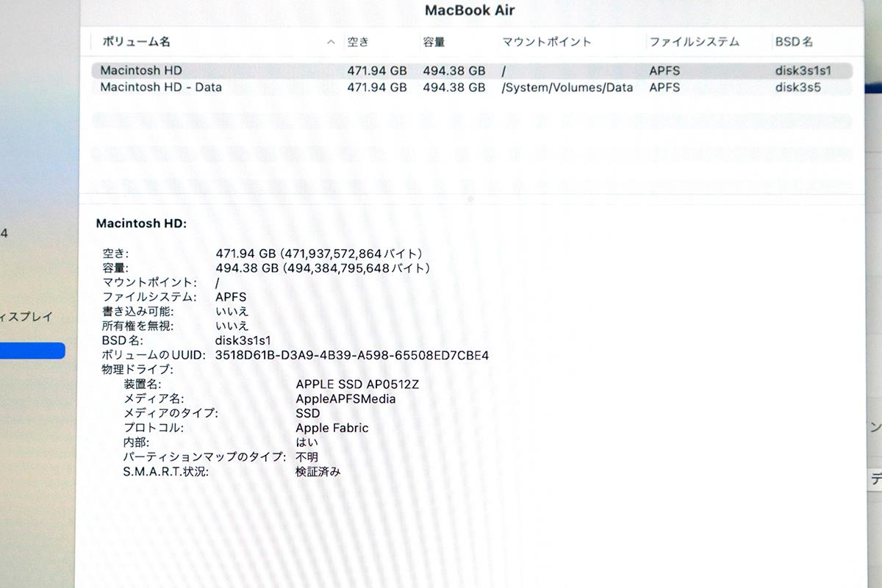Click disk3s1s1 cell in the table's BSD名 column
The width and height of the screenshot is (882, 588).
(x=803, y=71)
